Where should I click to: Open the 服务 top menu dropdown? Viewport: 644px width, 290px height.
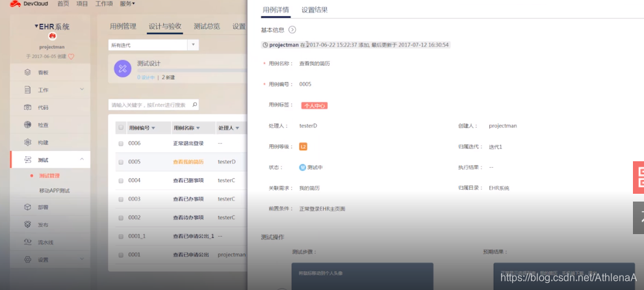coord(127,4)
